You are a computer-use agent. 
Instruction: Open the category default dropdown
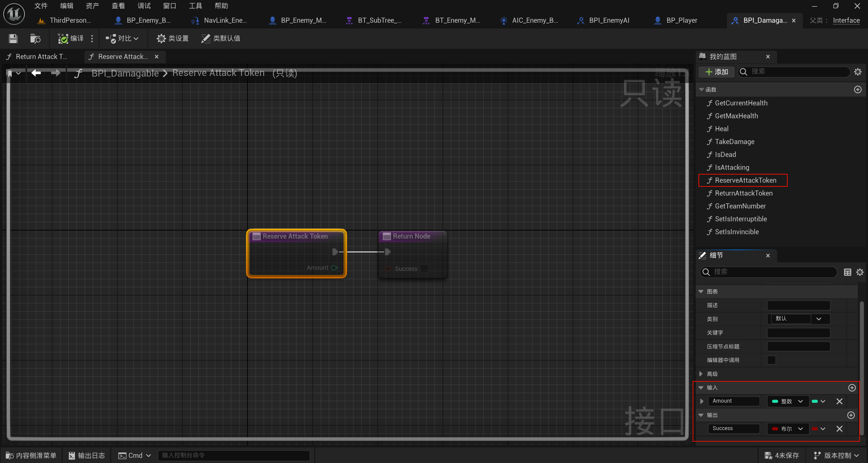(818, 319)
